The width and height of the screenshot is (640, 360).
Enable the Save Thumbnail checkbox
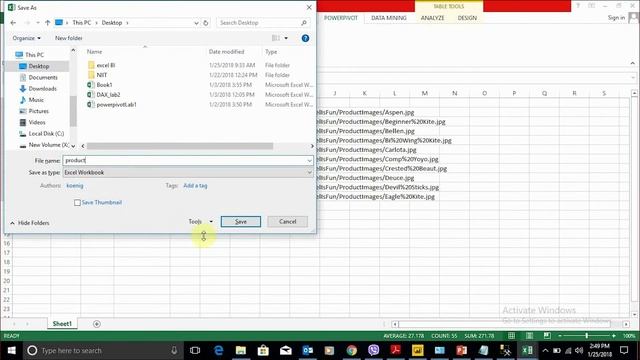click(x=77, y=202)
